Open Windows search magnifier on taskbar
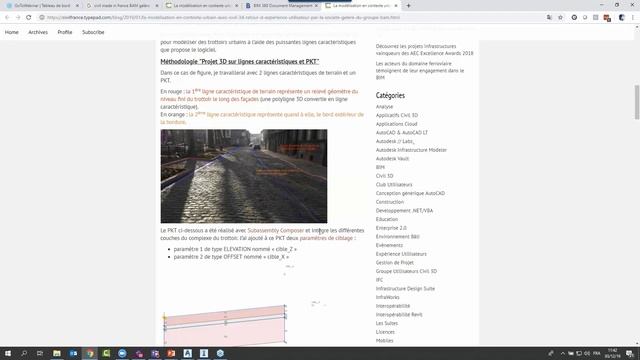Viewport: 640px width, 360px height. (x=24, y=353)
